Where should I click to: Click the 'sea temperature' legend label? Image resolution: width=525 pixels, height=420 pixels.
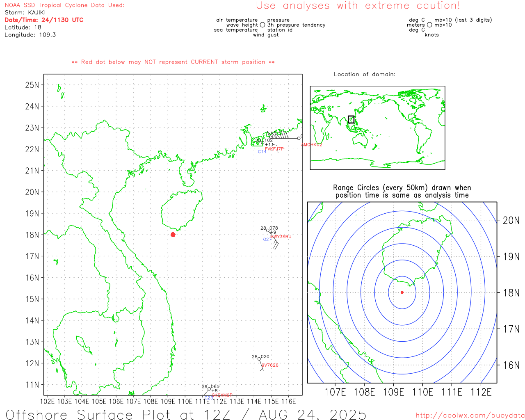pos(235,30)
